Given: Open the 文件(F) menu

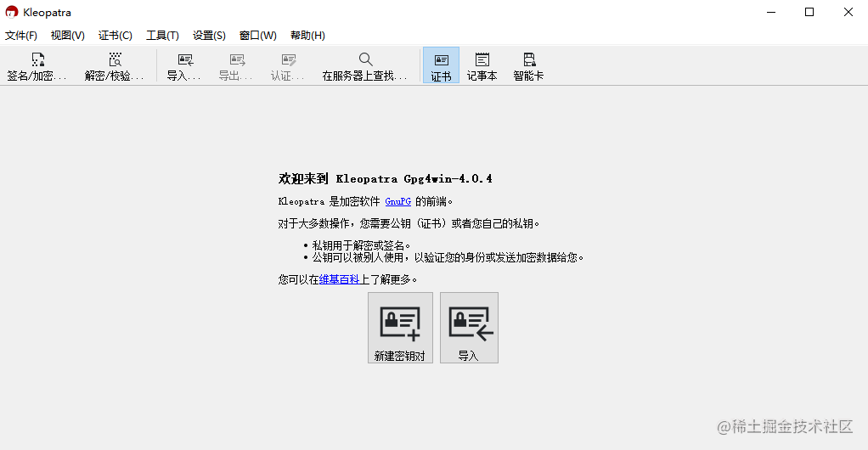Looking at the screenshot, I should (21, 36).
